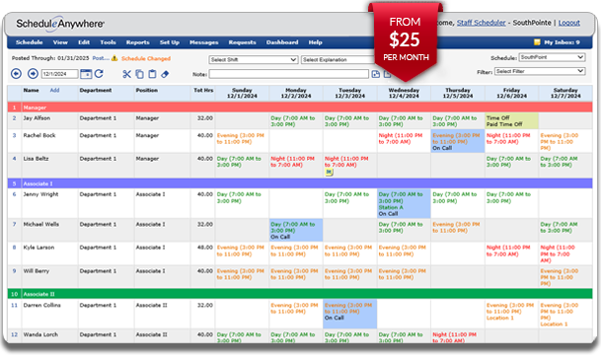
Task: Open the Select Filter dropdown
Action: click(x=540, y=71)
